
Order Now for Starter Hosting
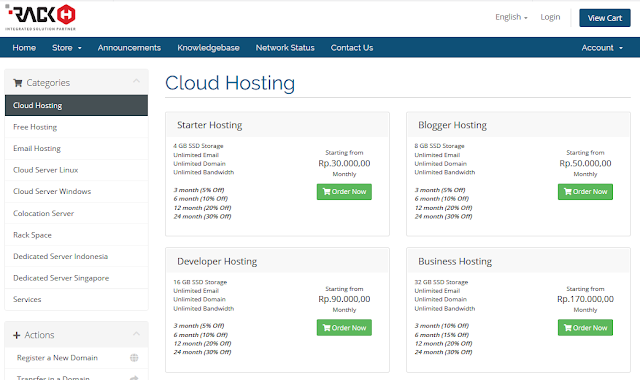pos(344,192)
